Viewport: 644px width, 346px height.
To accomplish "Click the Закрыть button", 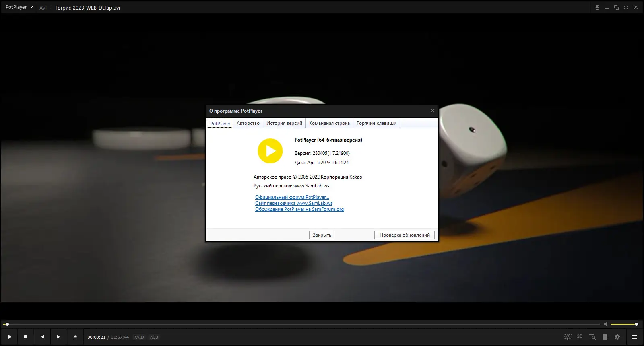I will tap(322, 235).
